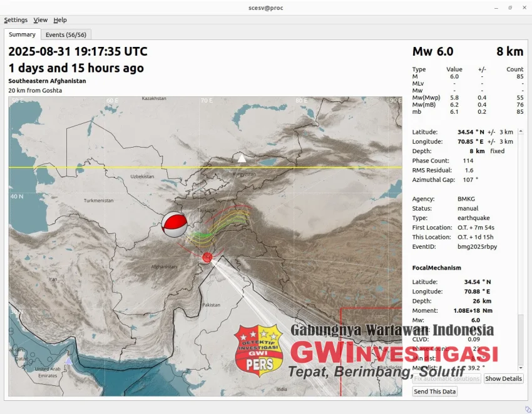
Task: Click the Moment value 1.08E+18 Nm
Action: click(x=473, y=311)
